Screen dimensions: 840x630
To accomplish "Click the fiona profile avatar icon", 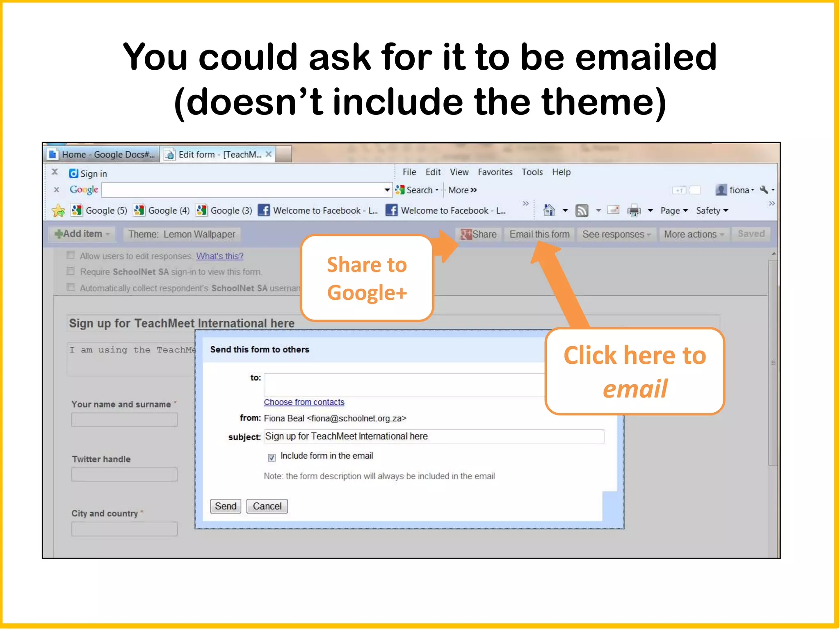I will click(x=721, y=189).
